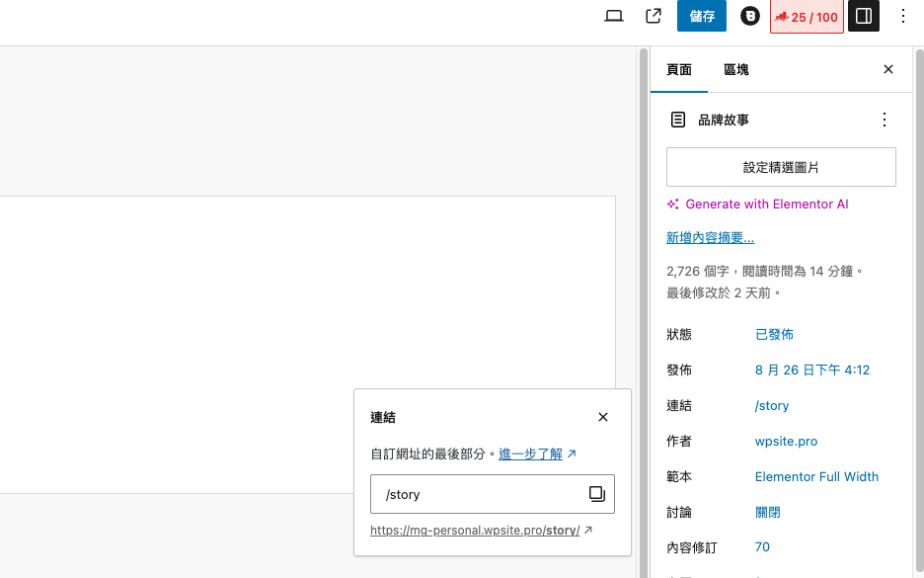Viewport: 924px width, 578px height.
Task: Click the desktop preview icon in toolbar
Action: click(x=614, y=16)
